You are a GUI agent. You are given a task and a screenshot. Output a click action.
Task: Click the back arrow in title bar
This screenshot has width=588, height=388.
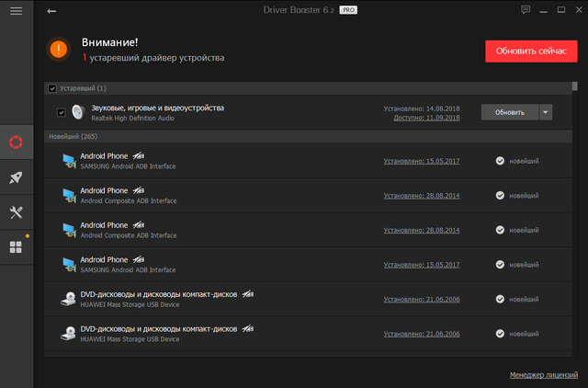point(51,11)
